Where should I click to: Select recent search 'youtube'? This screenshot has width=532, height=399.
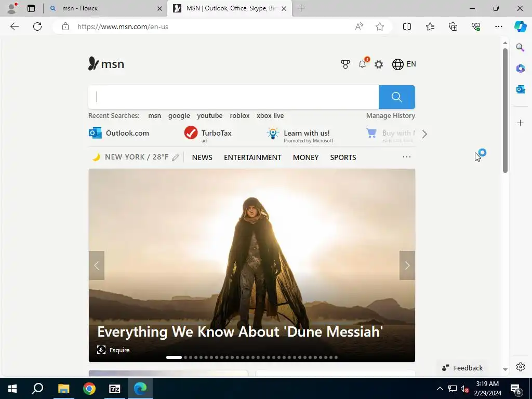click(x=210, y=116)
